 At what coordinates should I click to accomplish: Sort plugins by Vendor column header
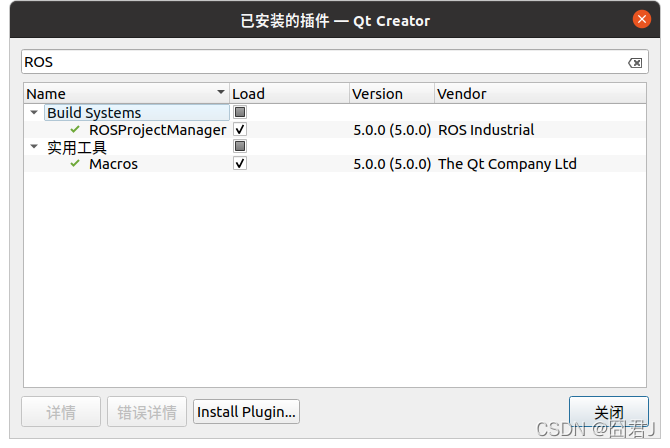click(540, 94)
